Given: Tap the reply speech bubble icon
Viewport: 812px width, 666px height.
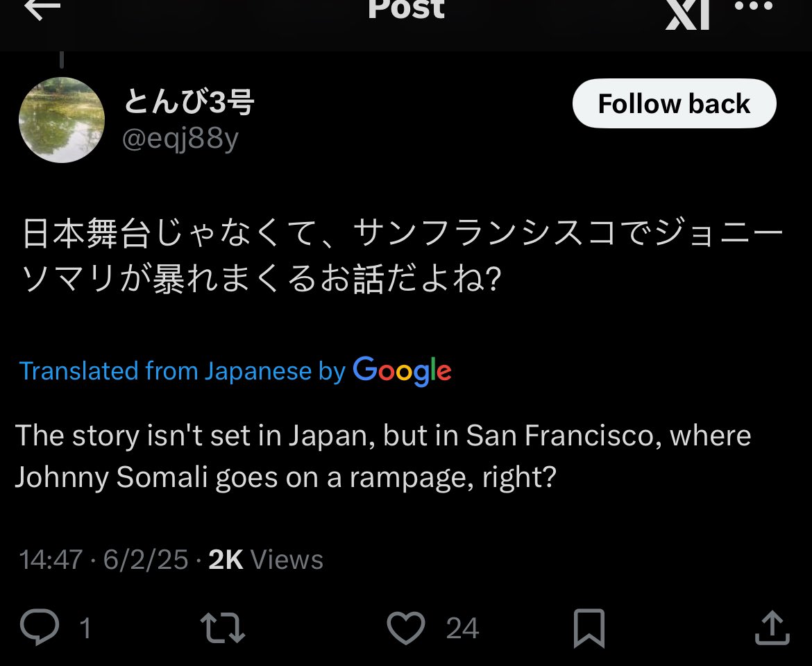Looking at the screenshot, I should pos(40,626).
